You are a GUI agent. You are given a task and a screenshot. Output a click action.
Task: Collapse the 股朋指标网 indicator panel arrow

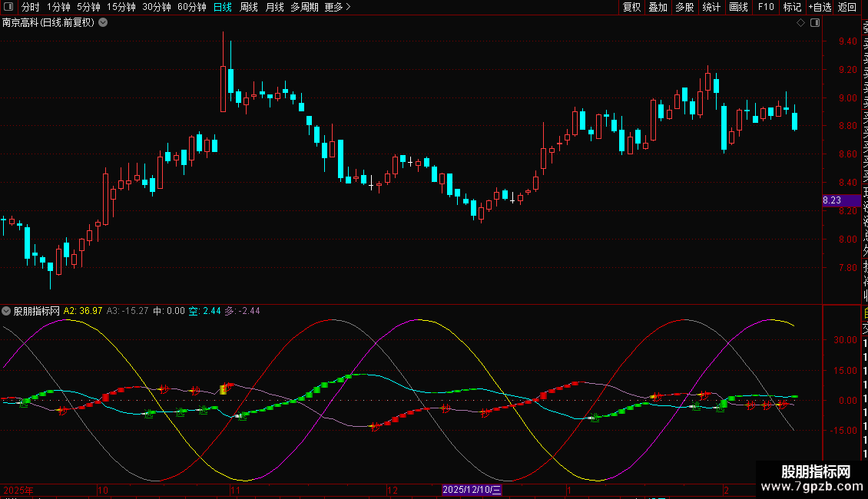[x=6, y=311]
